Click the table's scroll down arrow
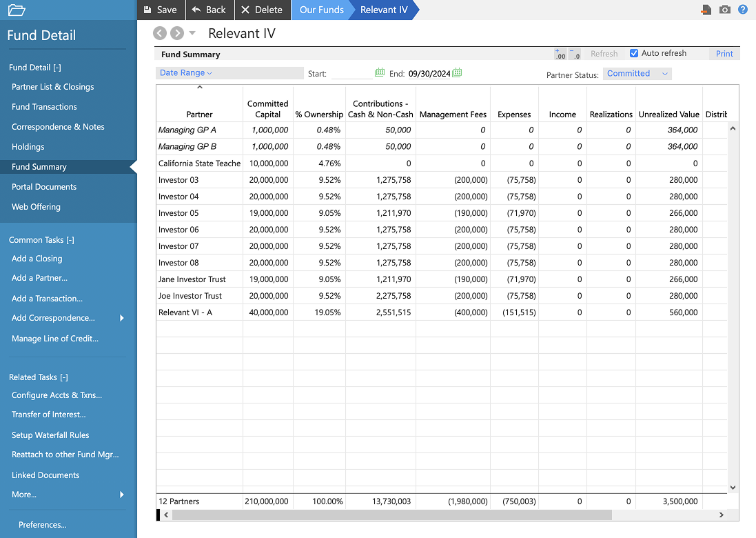The height and width of the screenshot is (538, 756). (x=733, y=488)
